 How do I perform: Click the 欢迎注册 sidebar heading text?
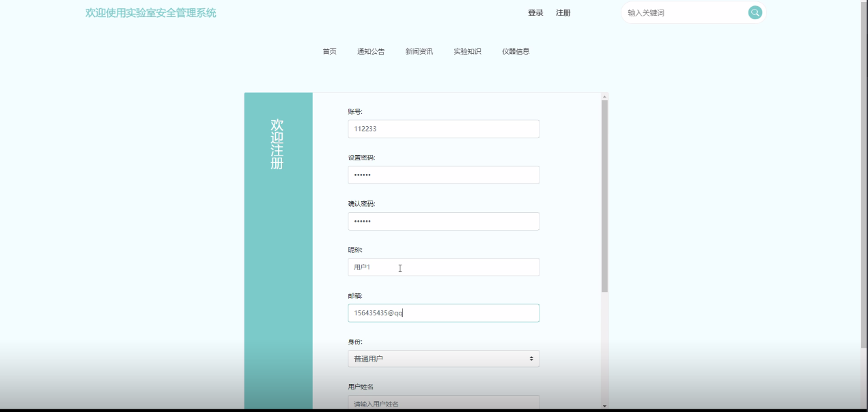[277, 144]
